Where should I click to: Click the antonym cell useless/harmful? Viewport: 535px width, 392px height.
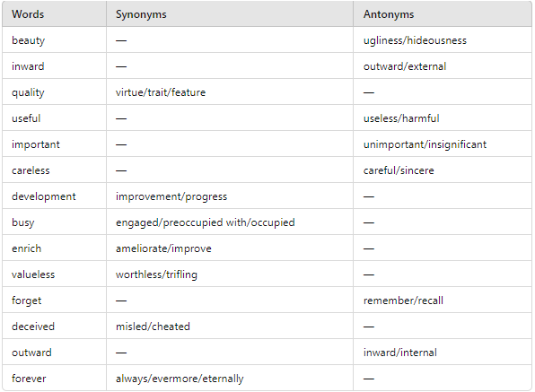tap(401, 118)
